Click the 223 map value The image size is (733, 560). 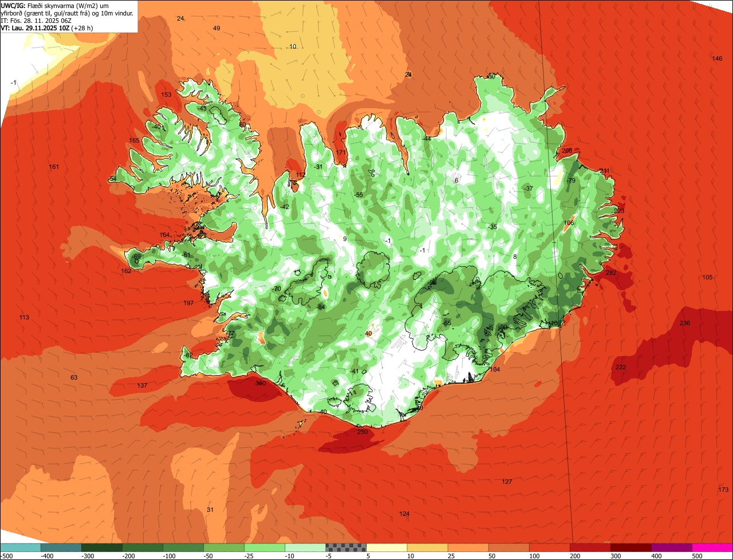619,211
